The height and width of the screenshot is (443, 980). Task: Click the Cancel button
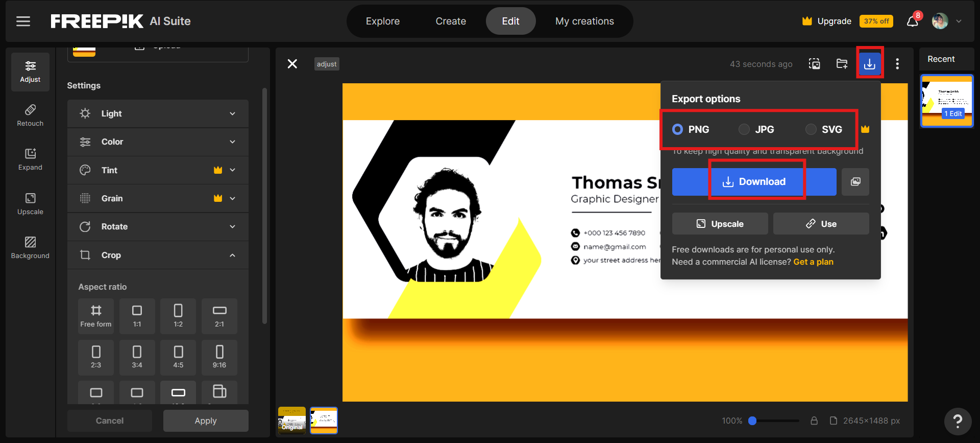[x=110, y=421]
